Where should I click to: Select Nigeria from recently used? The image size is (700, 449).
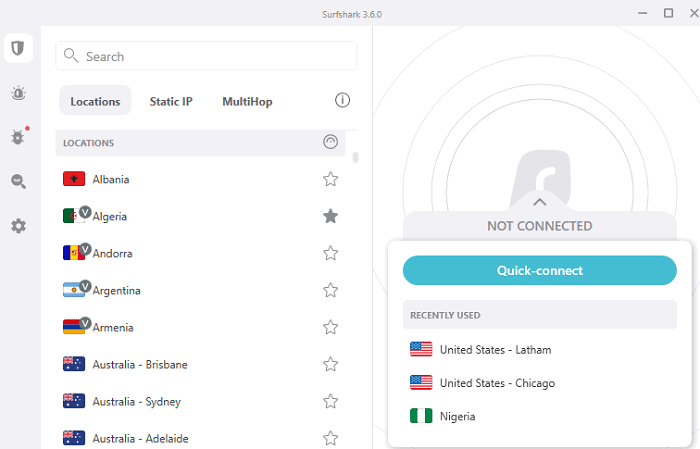click(457, 416)
